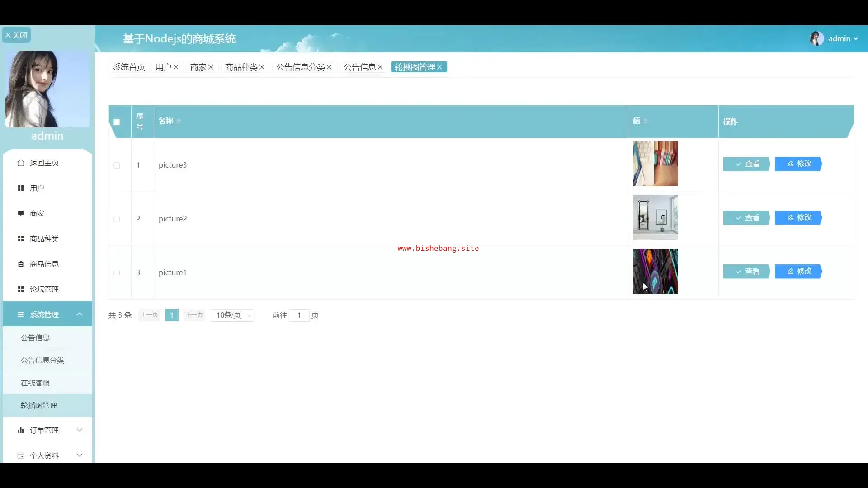Click the grid icon next to 用户
The image size is (868, 488).
(21, 188)
